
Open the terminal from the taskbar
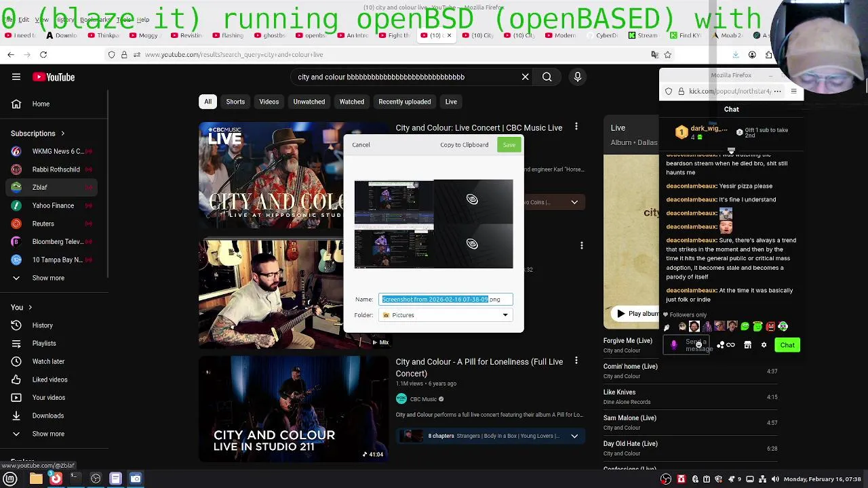75,479
